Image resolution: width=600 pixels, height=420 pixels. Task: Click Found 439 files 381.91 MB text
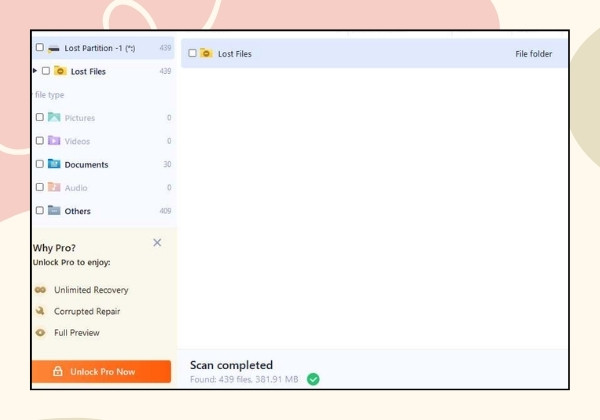click(244, 379)
